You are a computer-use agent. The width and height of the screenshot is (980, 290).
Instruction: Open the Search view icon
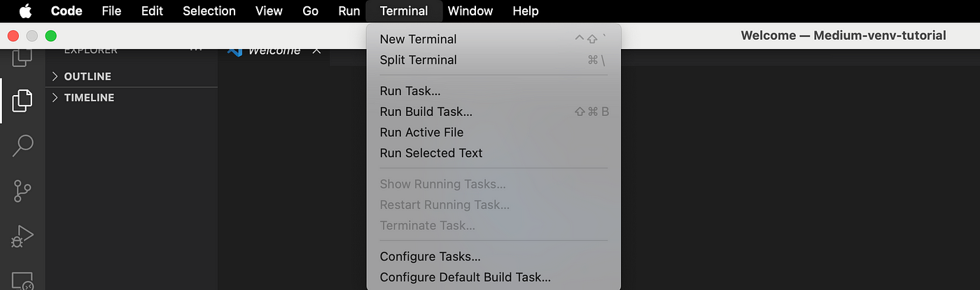point(22,145)
